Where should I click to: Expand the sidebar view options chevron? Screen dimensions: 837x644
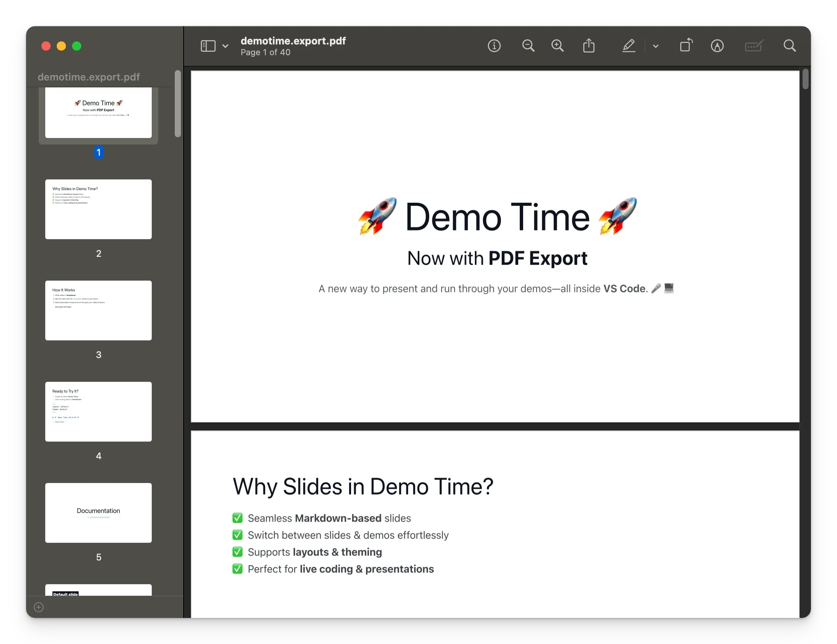coord(225,46)
